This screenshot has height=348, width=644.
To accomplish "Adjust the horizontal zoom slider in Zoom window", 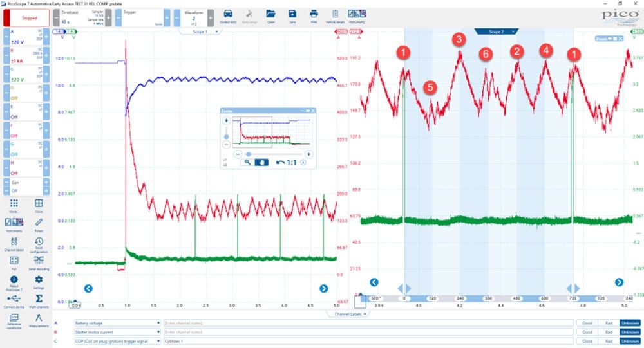I will click(x=249, y=154).
